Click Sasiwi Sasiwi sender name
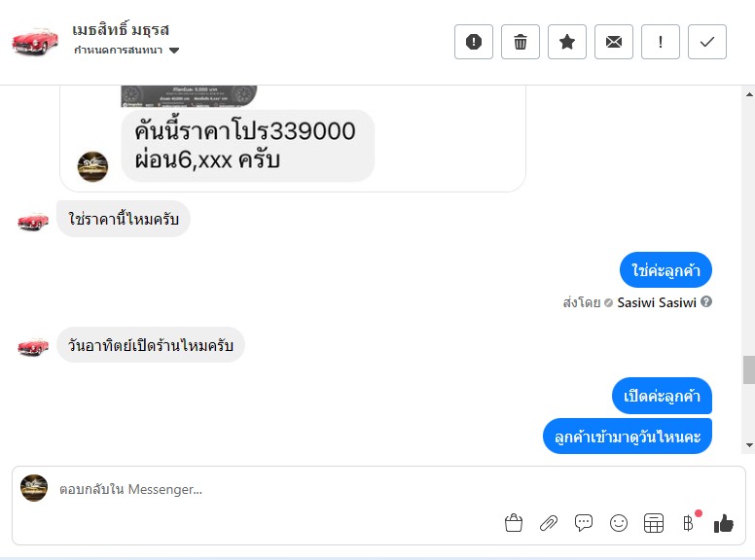 click(657, 302)
